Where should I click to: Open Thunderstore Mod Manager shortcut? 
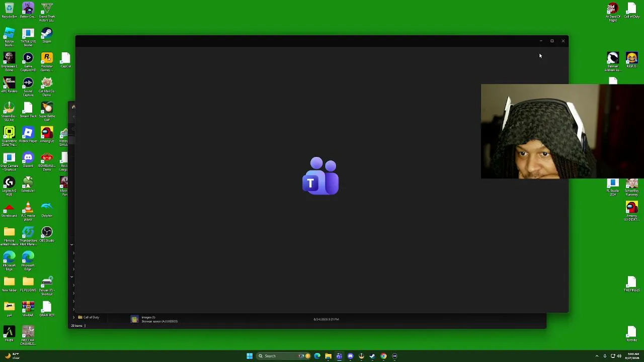(x=28, y=236)
